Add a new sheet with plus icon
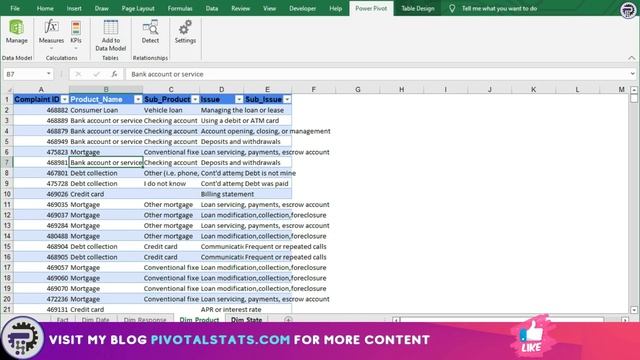 click(288, 320)
